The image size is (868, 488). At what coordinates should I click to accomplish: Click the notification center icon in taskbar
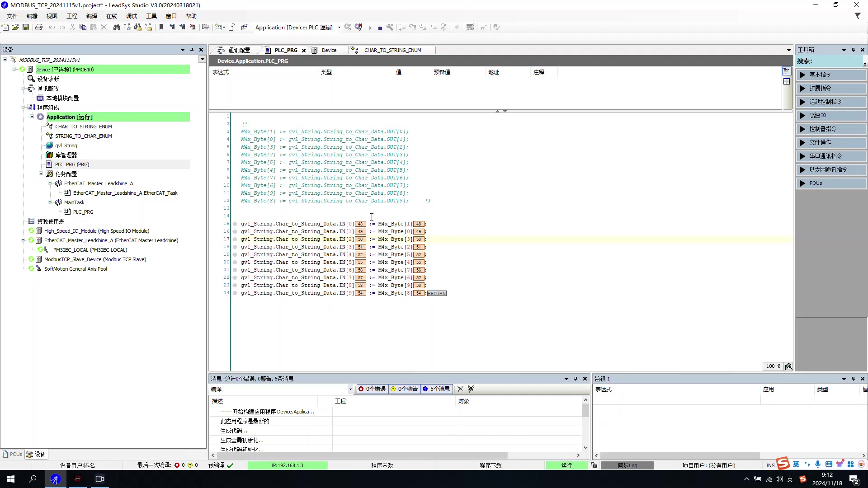click(854, 479)
